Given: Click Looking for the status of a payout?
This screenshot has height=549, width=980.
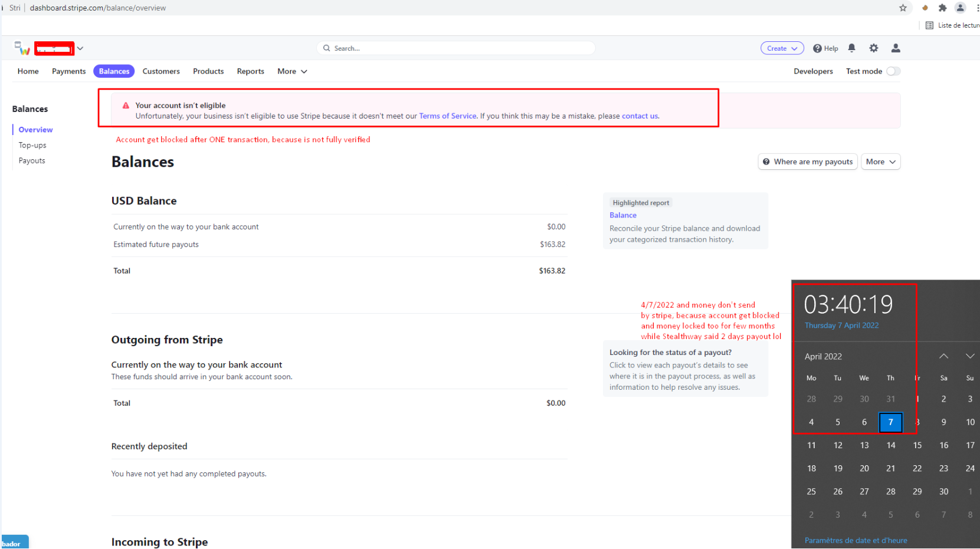Looking at the screenshot, I should pyautogui.click(x=670, y=353).
